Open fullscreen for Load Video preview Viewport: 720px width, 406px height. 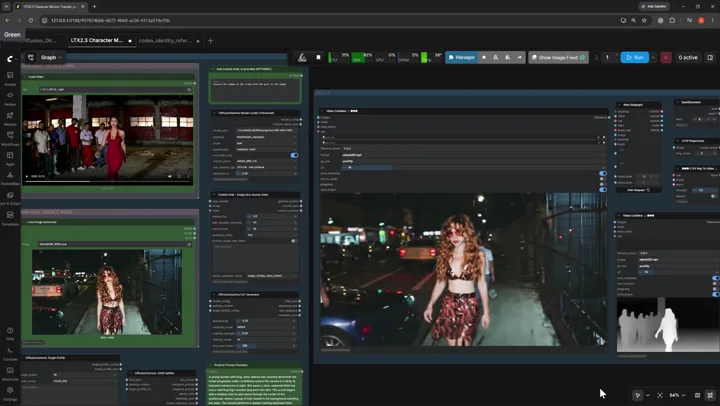[179, 176]
